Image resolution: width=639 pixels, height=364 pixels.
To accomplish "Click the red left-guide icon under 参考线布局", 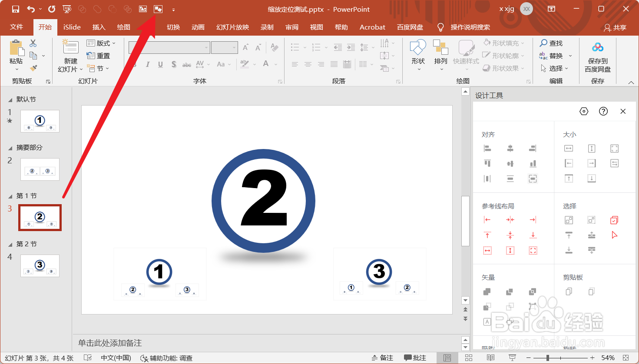I will coord(487,220).
